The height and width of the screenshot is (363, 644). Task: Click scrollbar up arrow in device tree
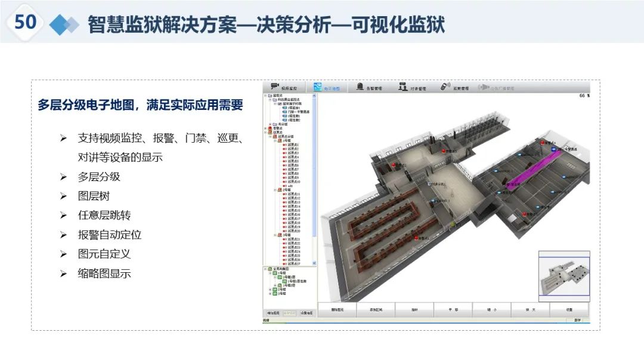pos(315,96)
